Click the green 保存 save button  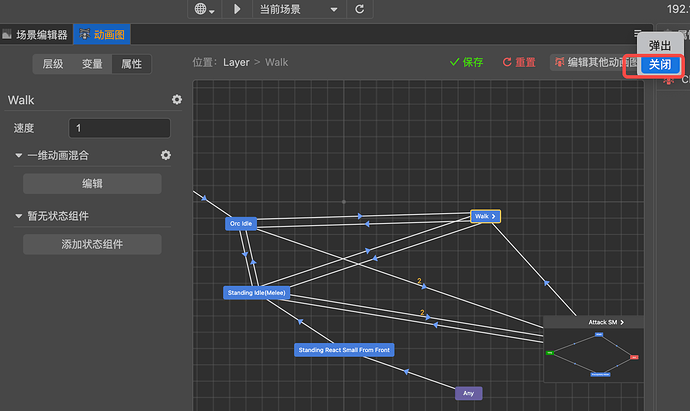tap(466, 62)
